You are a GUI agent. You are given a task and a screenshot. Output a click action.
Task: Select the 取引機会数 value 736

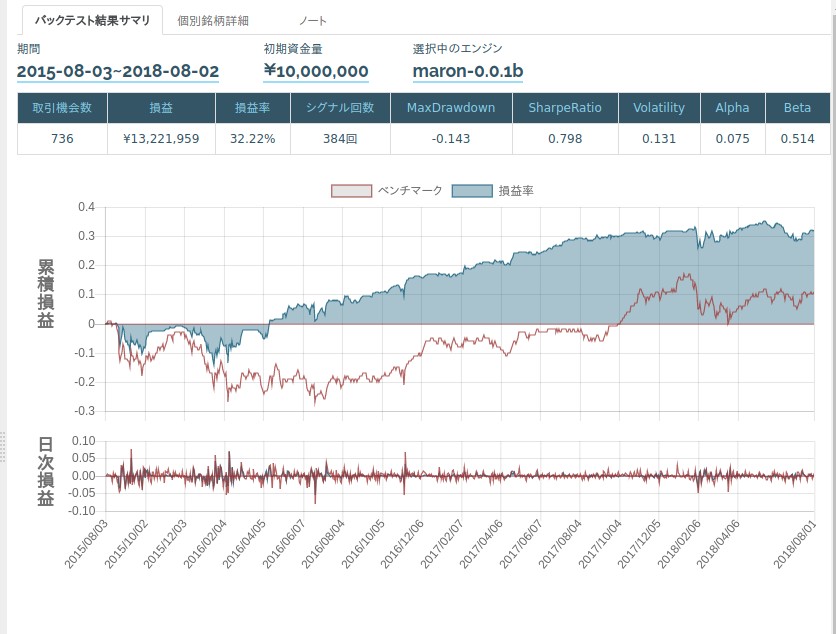62,137
